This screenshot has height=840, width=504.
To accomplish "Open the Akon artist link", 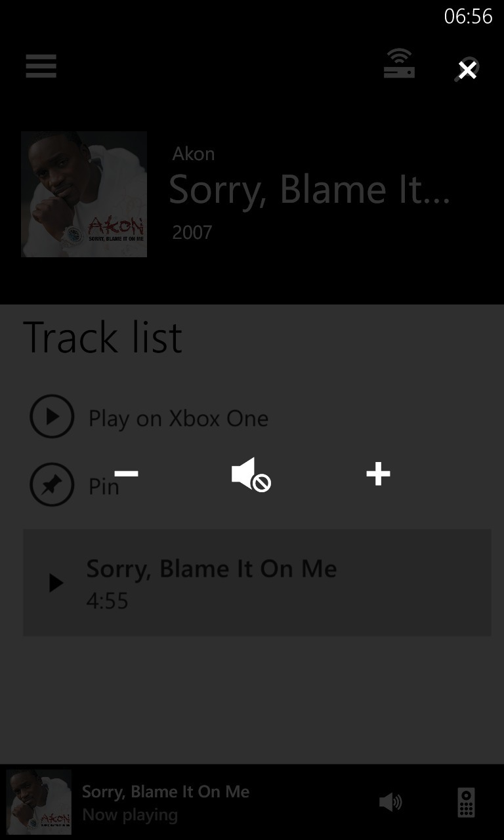I will tap(194, 154).
